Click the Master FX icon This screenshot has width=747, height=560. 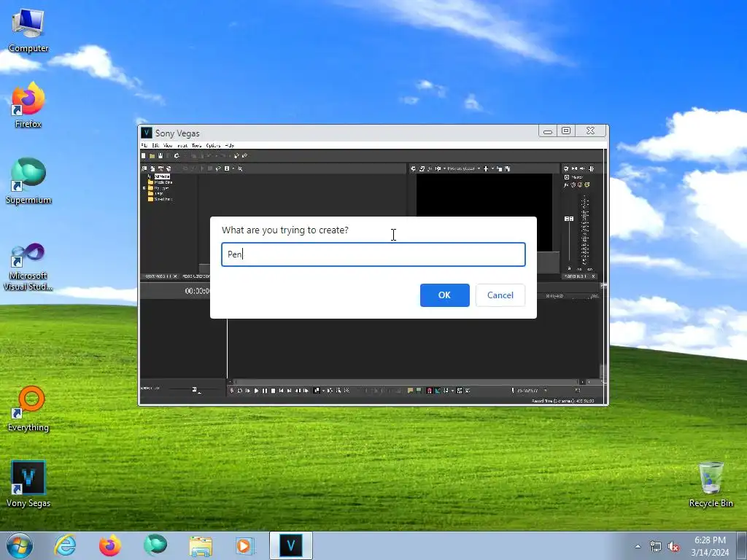coord(566,184)
